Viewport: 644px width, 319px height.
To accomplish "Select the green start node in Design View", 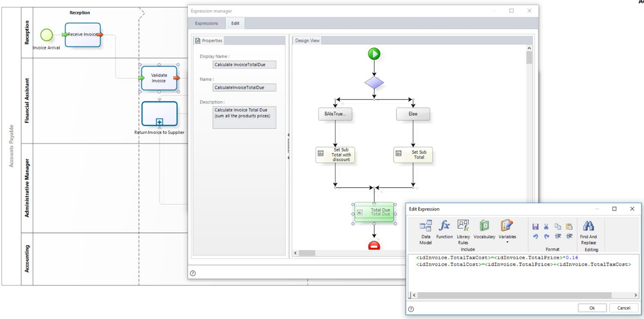I will coord(374,54).
